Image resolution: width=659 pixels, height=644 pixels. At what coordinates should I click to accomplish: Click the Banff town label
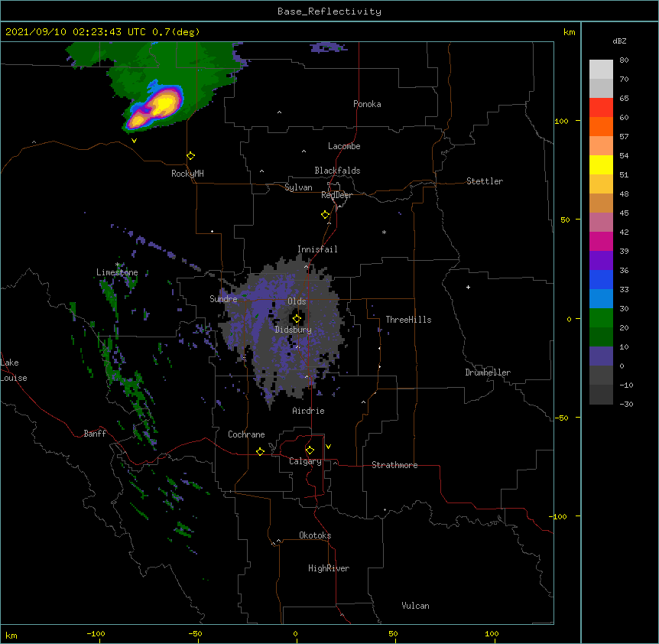[95, 434]
